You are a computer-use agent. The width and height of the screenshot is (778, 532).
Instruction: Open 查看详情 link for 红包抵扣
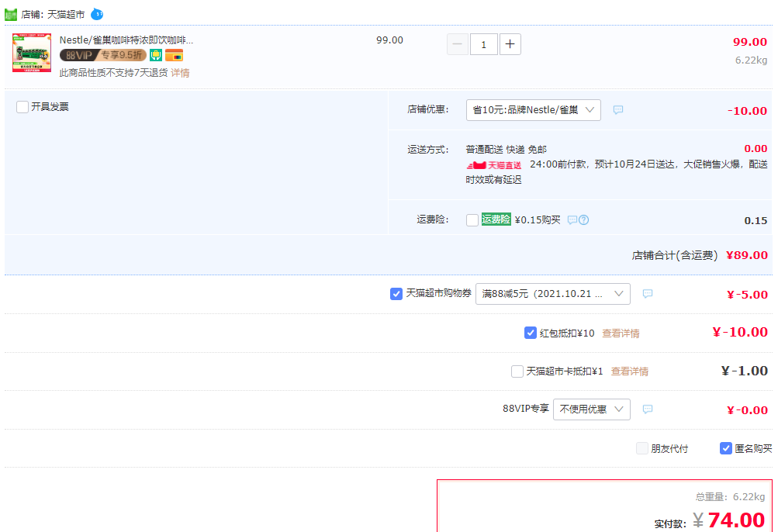pyautogui.click(x=621, y=333)
